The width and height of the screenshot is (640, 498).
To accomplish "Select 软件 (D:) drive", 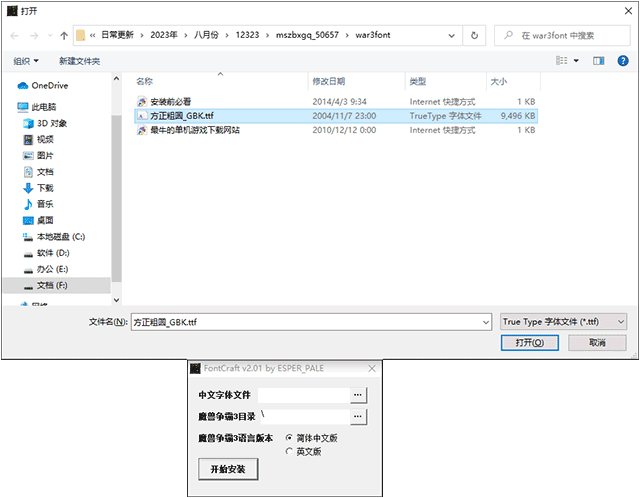I will pos(46,253).
